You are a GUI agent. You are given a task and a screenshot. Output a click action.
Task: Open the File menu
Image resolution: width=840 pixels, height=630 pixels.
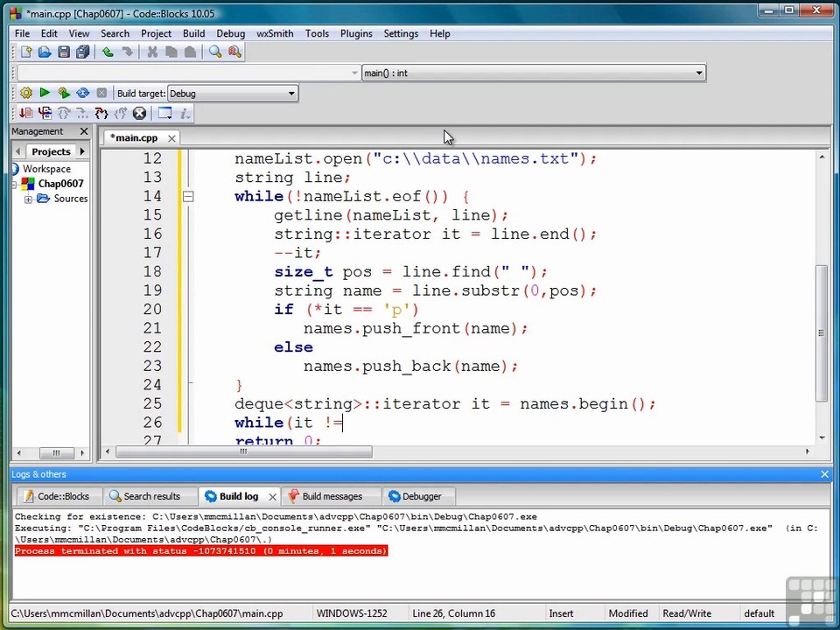(x=22, y=33)
